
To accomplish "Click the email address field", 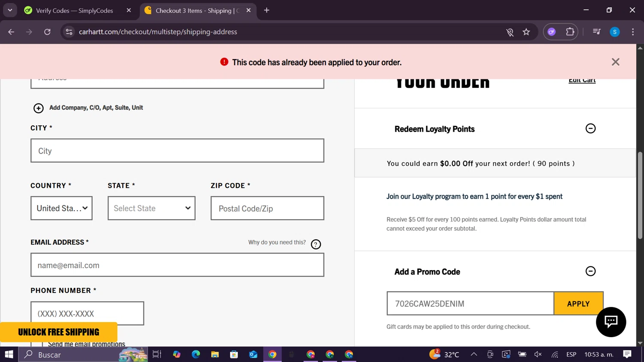I will click(x=177, y=265).
